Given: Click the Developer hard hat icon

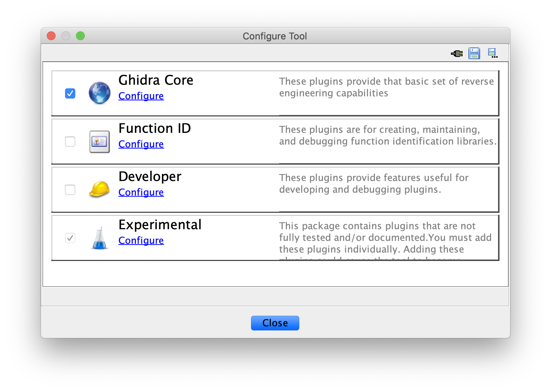Looking at the screenshot, I should (99, 189).
